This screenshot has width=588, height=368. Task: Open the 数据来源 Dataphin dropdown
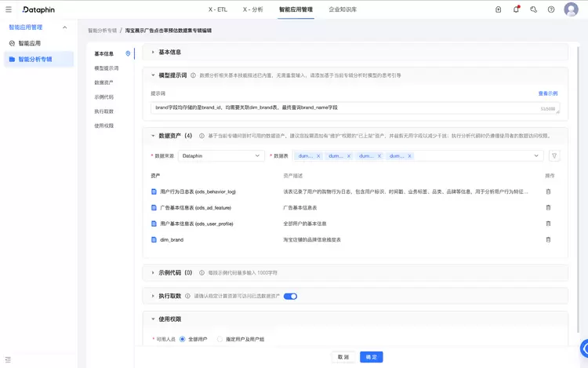pos(221,156)
